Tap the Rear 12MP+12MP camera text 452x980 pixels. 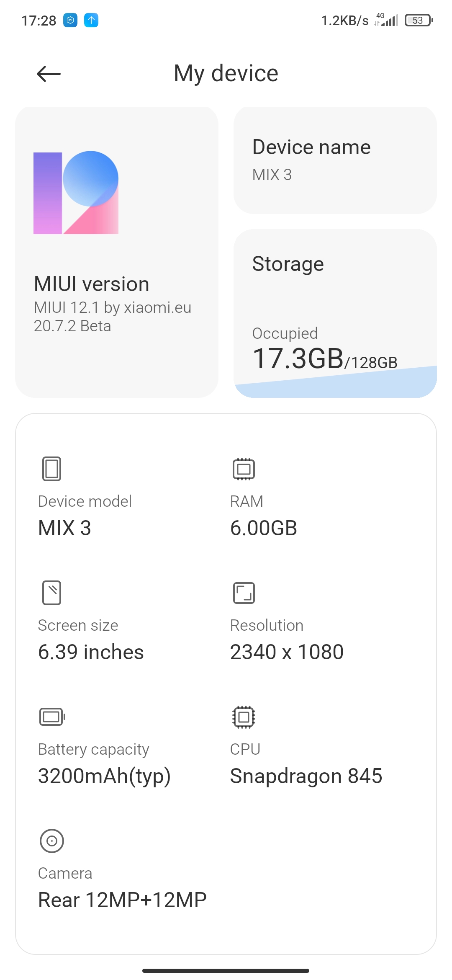pyautogui.click(x=122, y=900)
